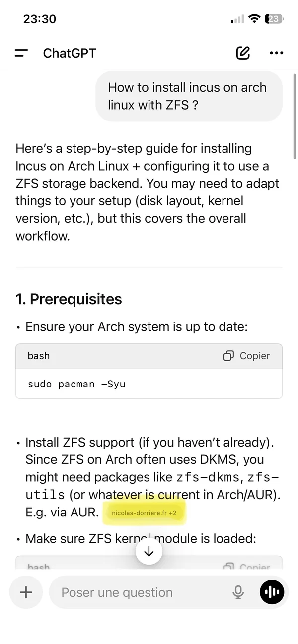Tap the user message bubble about incus
Viewport: 298px width, 644px height.
coord(189,96)
